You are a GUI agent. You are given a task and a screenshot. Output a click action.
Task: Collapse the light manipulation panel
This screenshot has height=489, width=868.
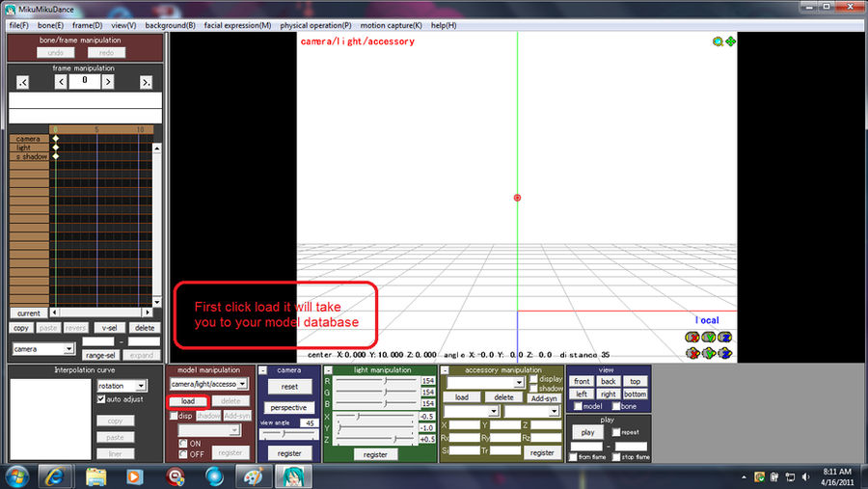328,370
